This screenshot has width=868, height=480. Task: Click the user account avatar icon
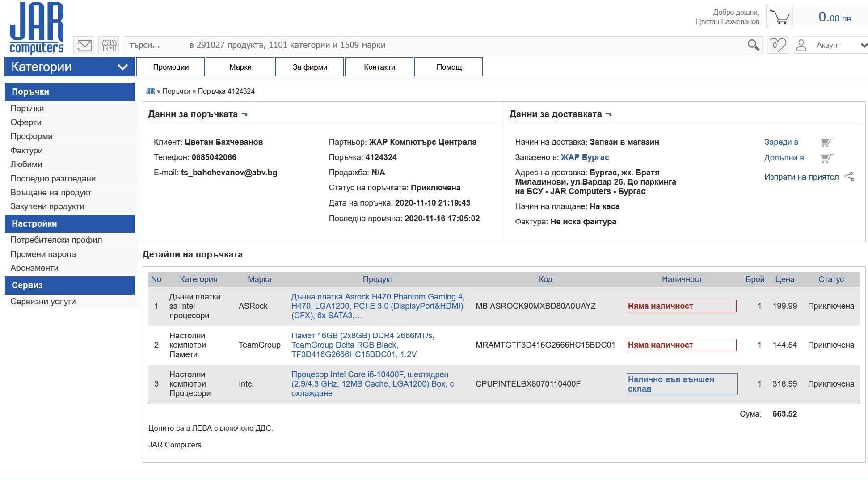801,45
